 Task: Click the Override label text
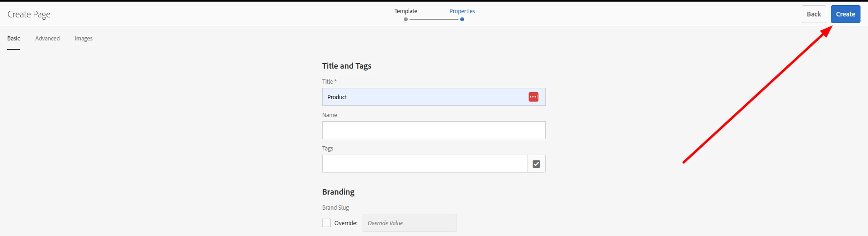[x=346, y=223]
